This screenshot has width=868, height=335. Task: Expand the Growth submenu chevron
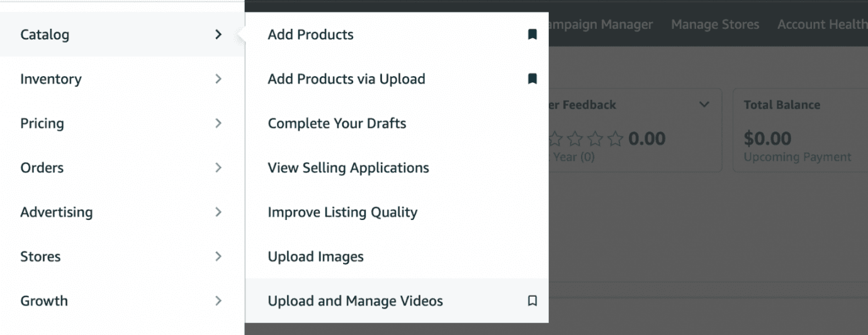[218, 301]
